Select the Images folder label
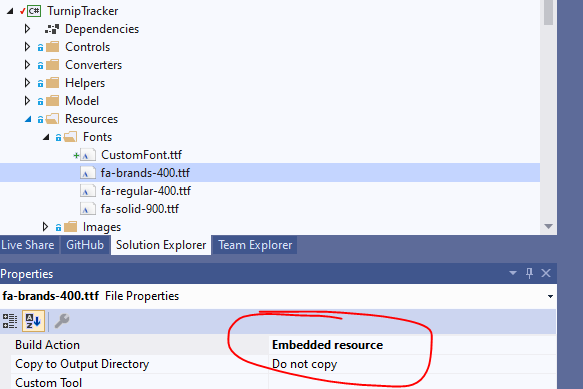This screenshot has height=389, width=583. (102, 226)
